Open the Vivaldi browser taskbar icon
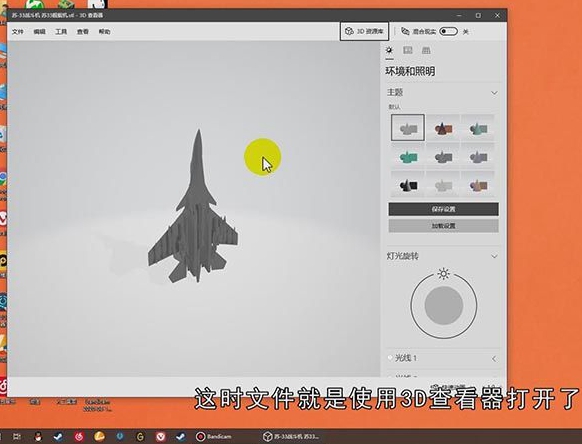This screenshot has height=444, width=582. coord(160,437)
